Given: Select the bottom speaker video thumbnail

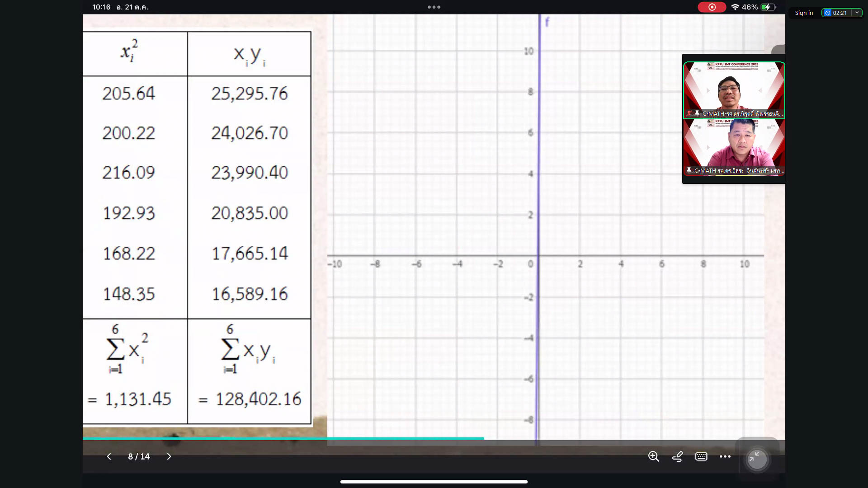Looking at the screenshot, I should 734,147.
